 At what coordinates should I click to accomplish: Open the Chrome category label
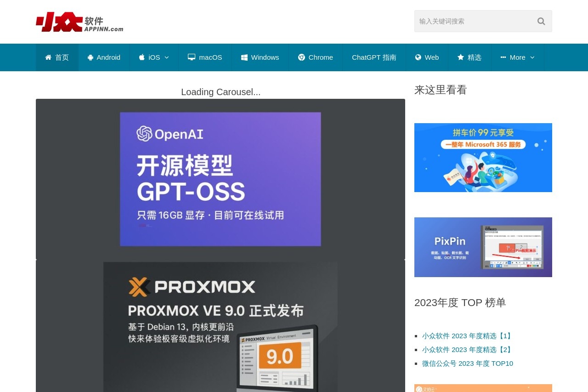pyautogui.click(x=321, y=57)
